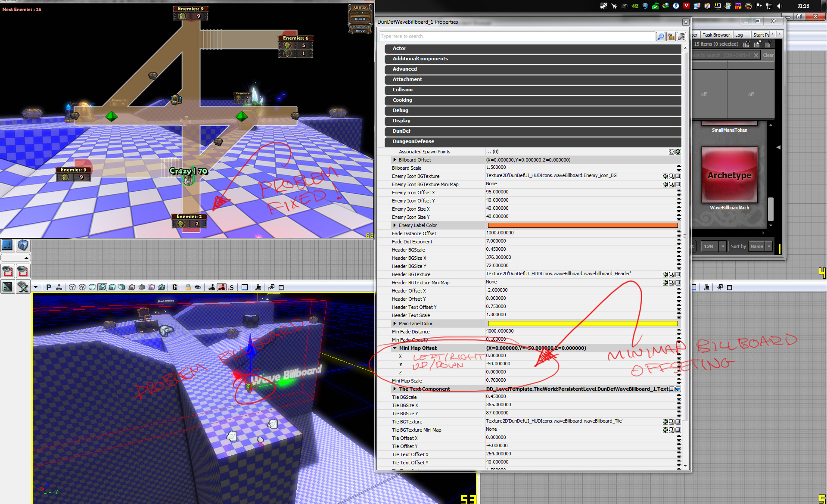
Task: Open the viewport options dropdown arrow
Action: click(36, 287)
